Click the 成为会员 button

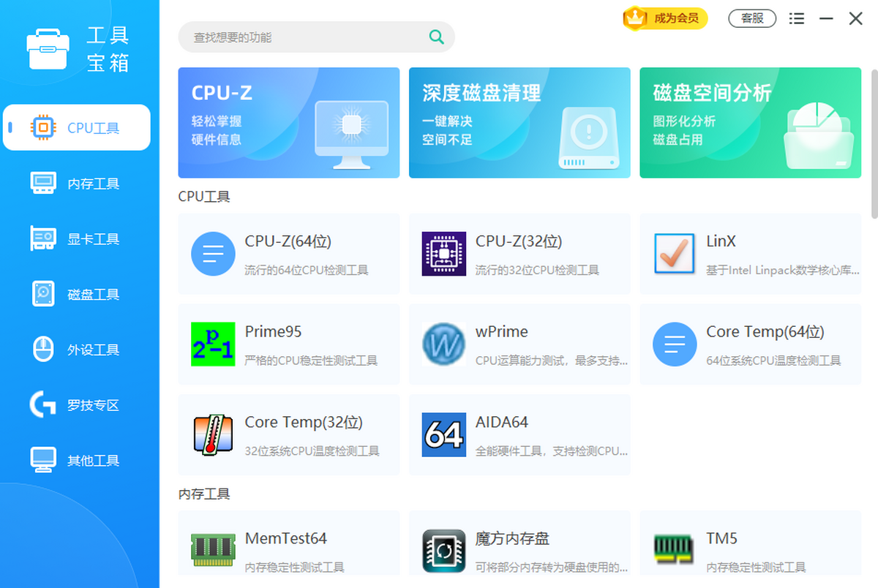tap(666, 18)
